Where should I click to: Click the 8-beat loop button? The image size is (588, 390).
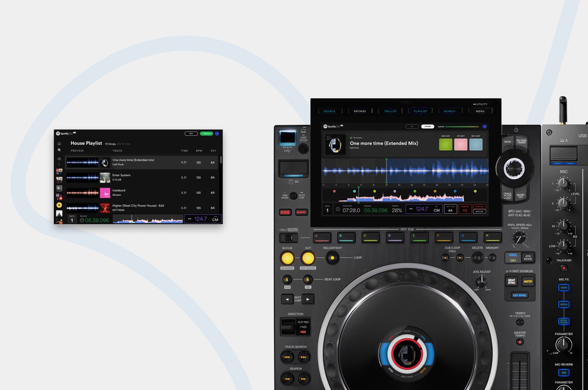coord(307,280)
